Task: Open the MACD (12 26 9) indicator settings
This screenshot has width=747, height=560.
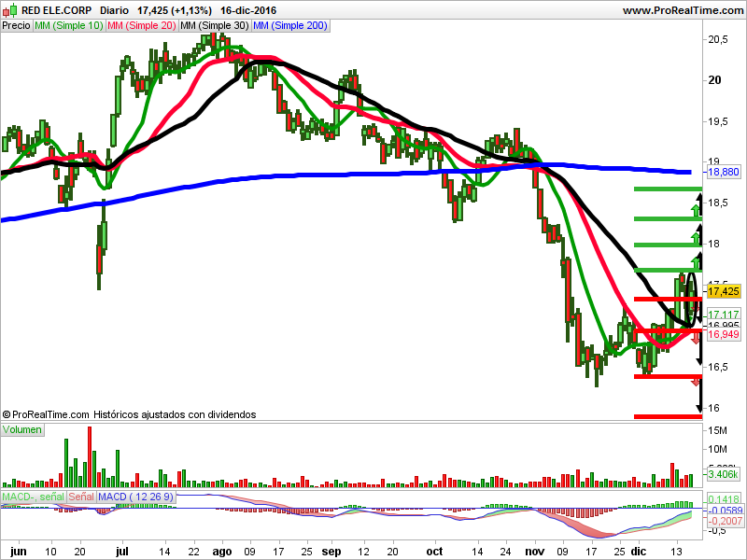Action: tap(136, 497)
